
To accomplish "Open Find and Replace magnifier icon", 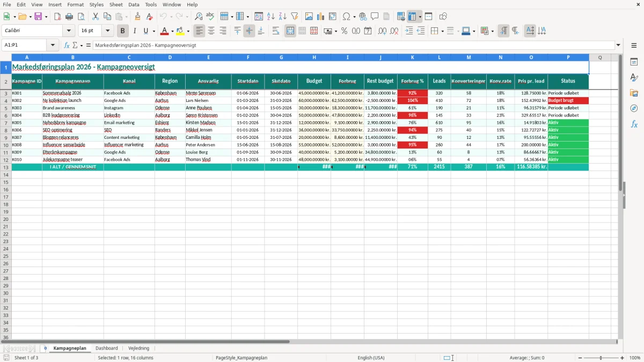I will click(199, 17).
